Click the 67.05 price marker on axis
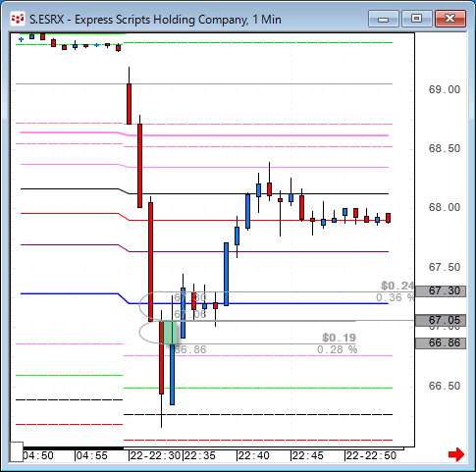This screenshot has height=472, width=476. (441, 320)
